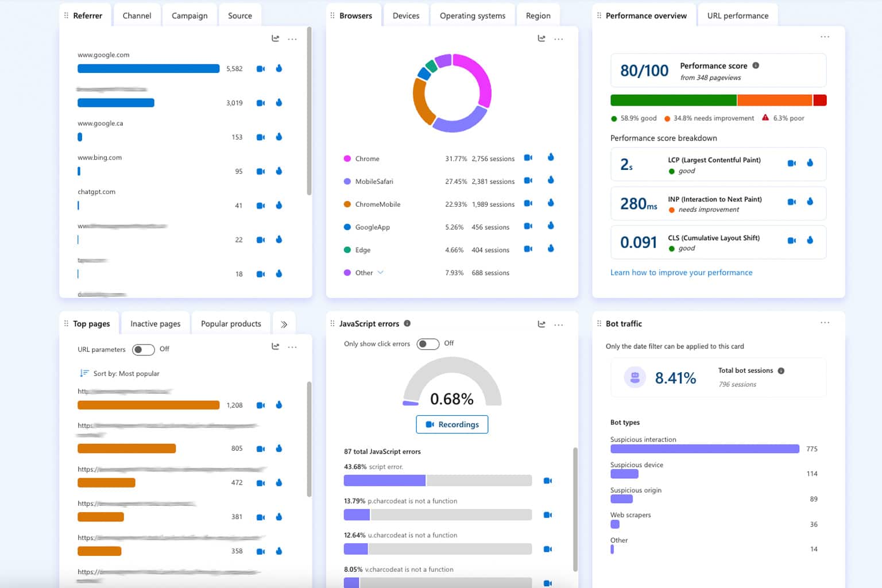Open recordings for LCP metric
This screenshot has width=882, height=588.
click(791, 164)
